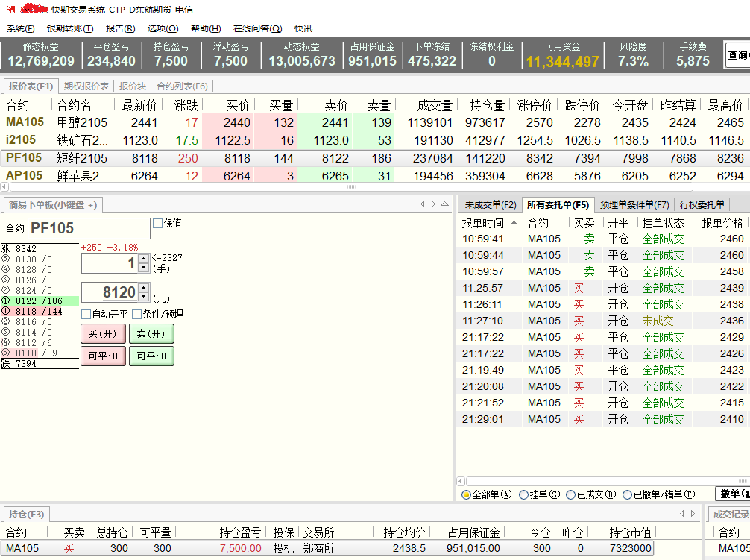Select the 报价表(F1) tab
Screen dimensions: 750x560
click(x=31, y=86)
